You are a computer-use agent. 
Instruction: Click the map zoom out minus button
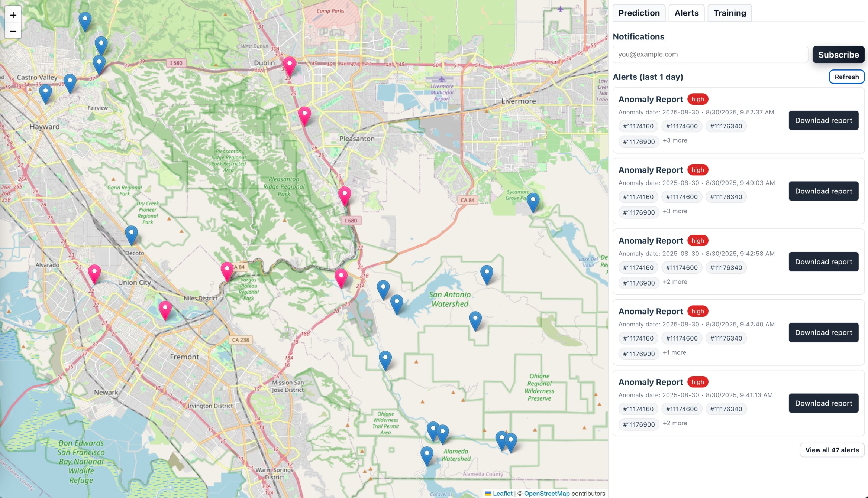pos(13,31)
